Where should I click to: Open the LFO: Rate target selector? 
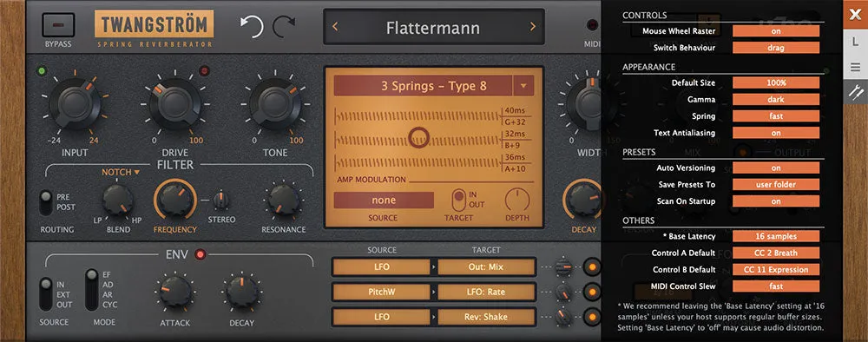[x=486, y=293]
